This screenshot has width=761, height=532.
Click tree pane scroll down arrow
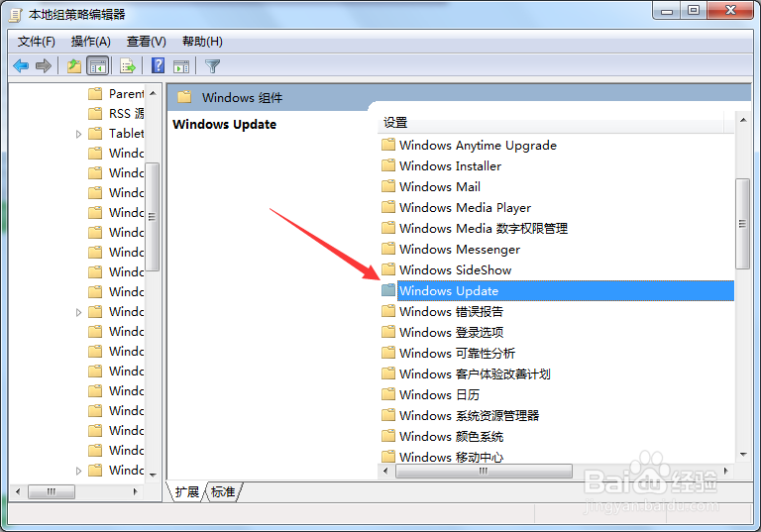[153, 476]
